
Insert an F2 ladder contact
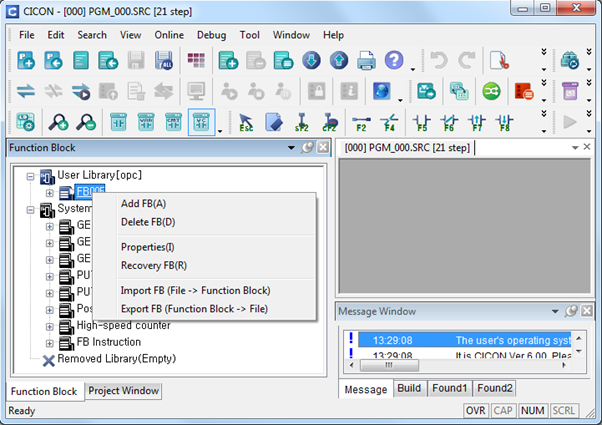361,122
